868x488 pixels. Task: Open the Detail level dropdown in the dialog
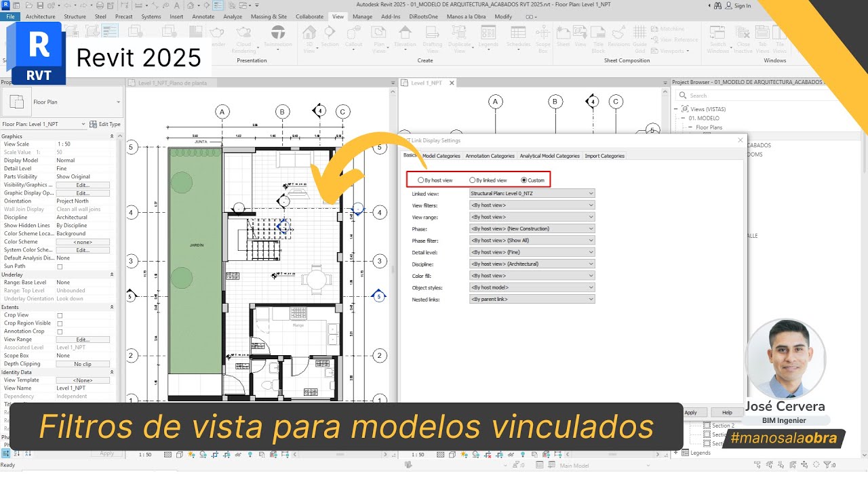pyautogui.click(x=532, y=252)
